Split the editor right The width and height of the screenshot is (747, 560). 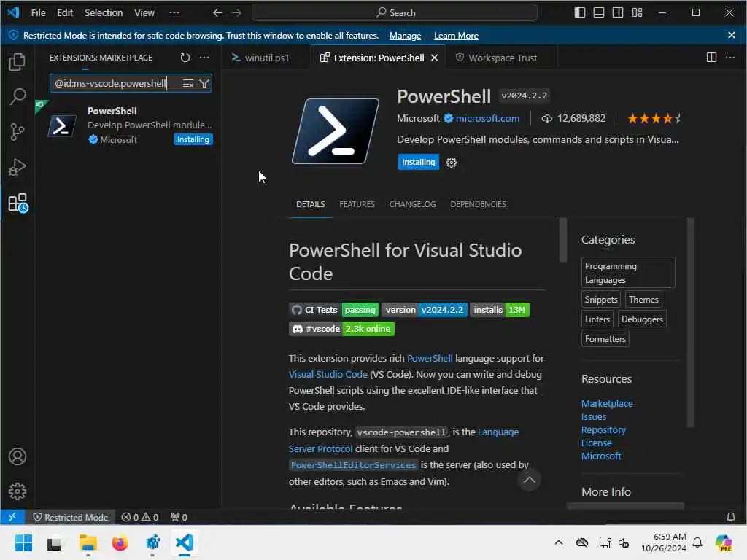click(711, 58)
